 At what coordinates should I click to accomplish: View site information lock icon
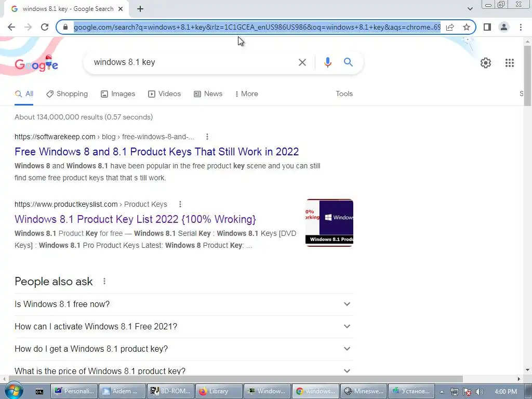(65, 27)
